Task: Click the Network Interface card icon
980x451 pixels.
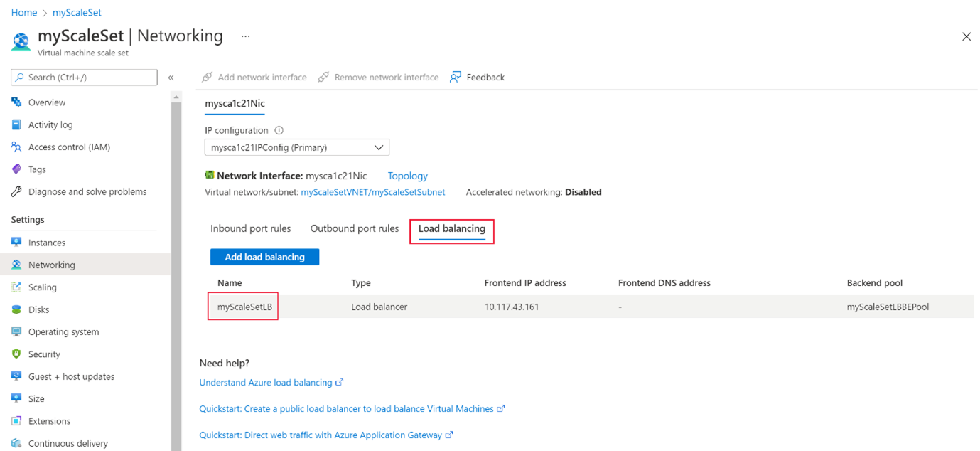Action: click(x=210, y=175)
